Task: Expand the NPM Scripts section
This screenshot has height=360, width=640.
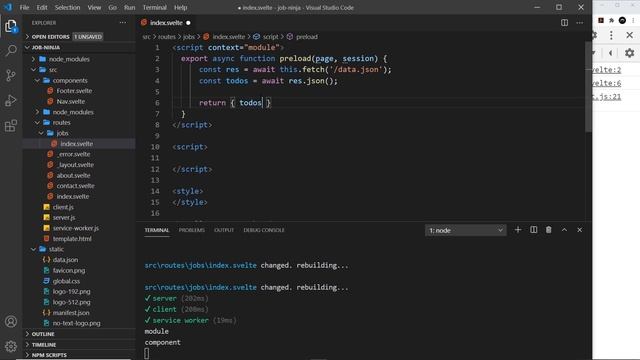Action: point(80,355)
